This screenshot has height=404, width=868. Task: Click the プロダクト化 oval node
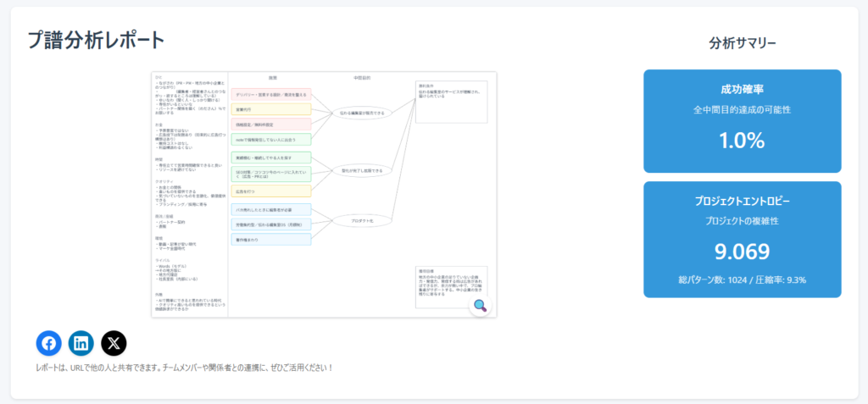(362, 221)
